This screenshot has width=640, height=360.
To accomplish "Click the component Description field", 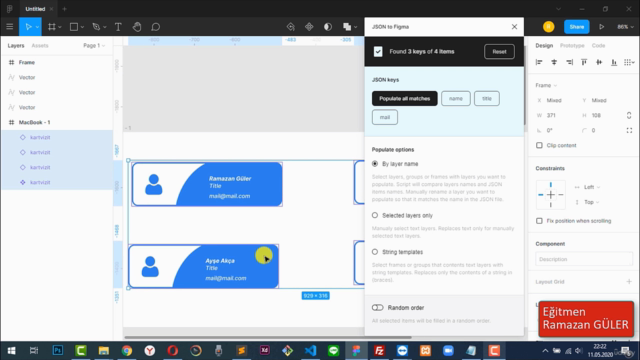I will [584, 259].
